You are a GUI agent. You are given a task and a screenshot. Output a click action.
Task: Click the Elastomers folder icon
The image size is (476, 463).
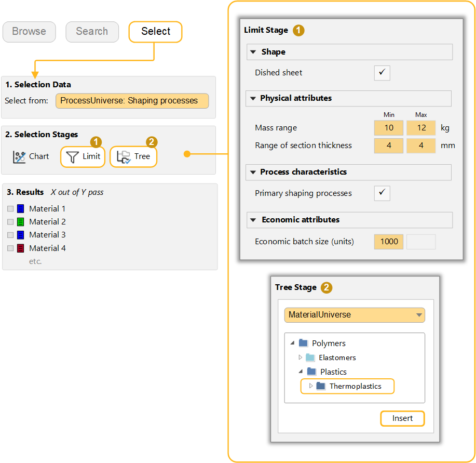click(x=310, y=358)
